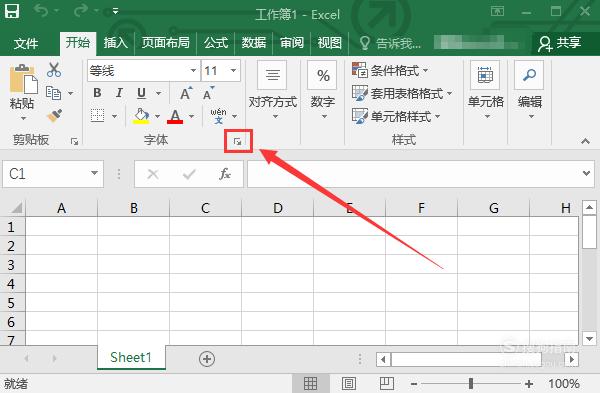Click the Name Box showing C1
The width and height of the screenshot is (600, 393).
pyautogui.click(x=46, y=174)
